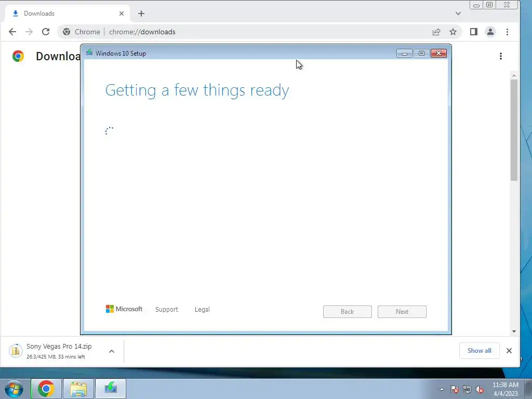Click the Back button in Setup
Image resolution: width=532 pixels, height=399 pixels.
point(348,312)
